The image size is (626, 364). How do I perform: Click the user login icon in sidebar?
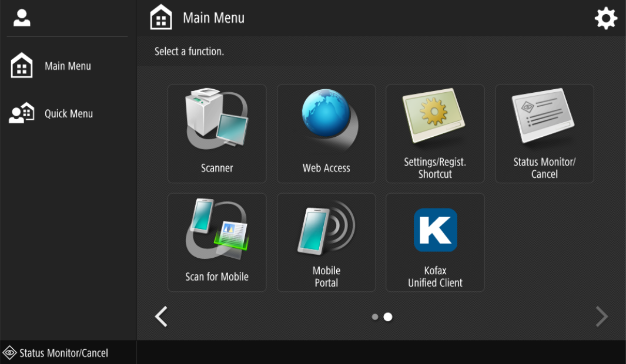tap(22, 18)
